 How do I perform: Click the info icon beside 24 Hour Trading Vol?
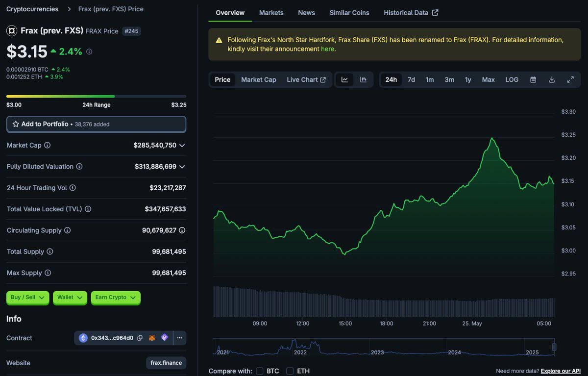(x=73, y=188)
